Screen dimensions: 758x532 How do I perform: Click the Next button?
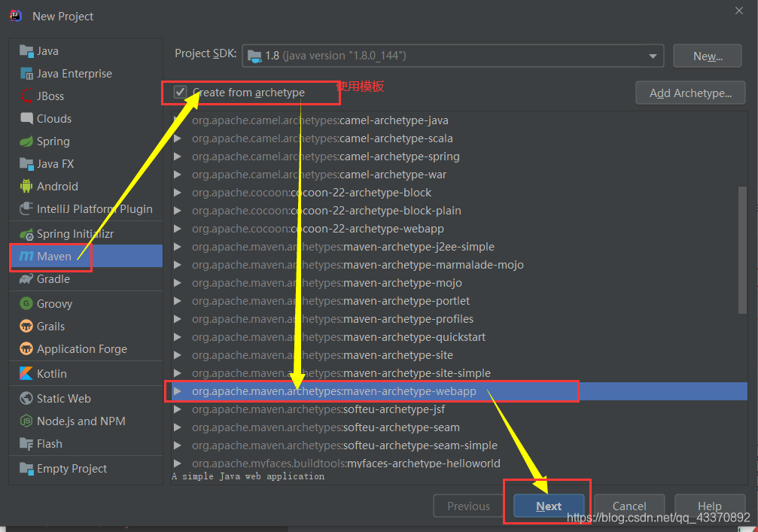click(x=549, y=506)
